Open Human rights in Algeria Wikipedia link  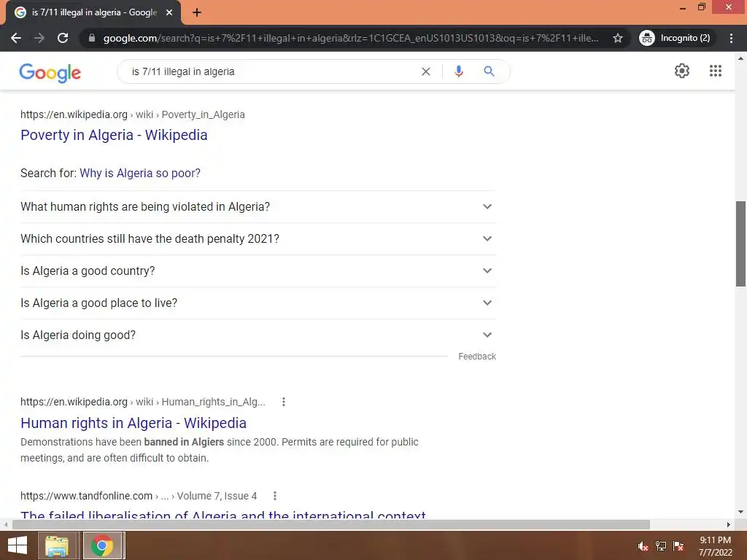coord(133,423)
